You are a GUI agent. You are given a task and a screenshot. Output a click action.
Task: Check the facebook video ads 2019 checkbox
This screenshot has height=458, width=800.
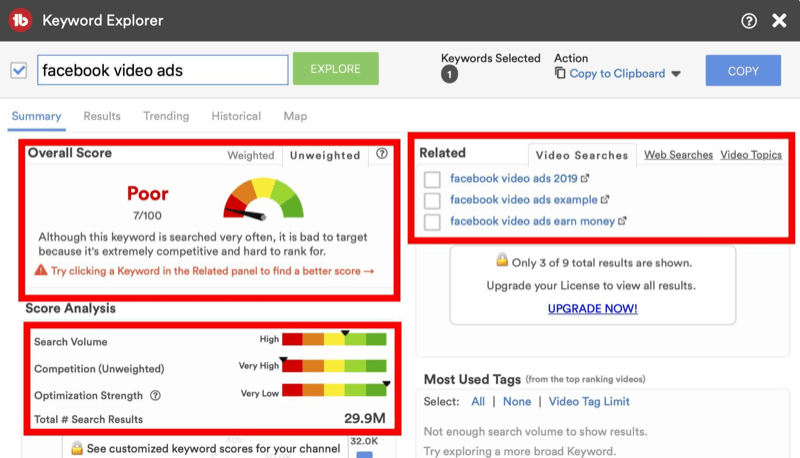(x=432, y=180)
